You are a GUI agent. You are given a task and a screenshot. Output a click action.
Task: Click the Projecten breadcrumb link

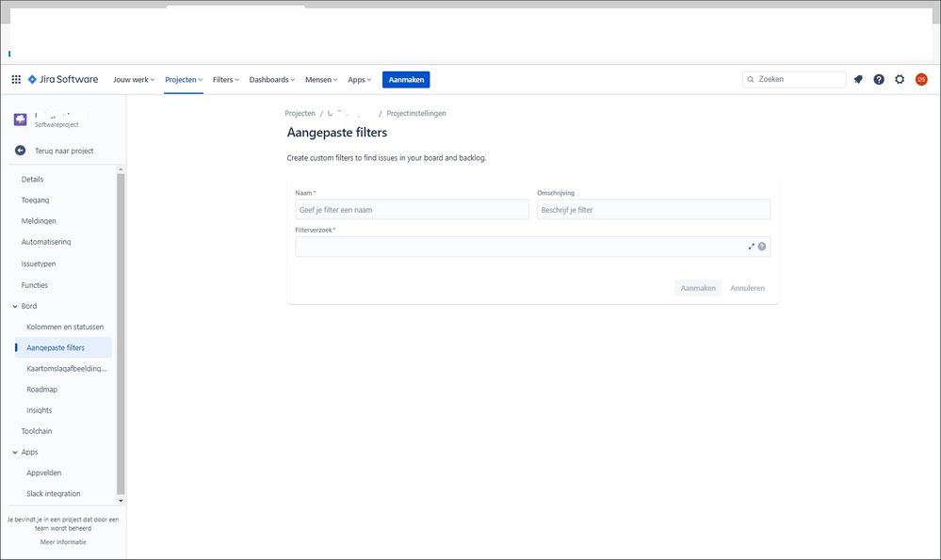pos(300,113)
